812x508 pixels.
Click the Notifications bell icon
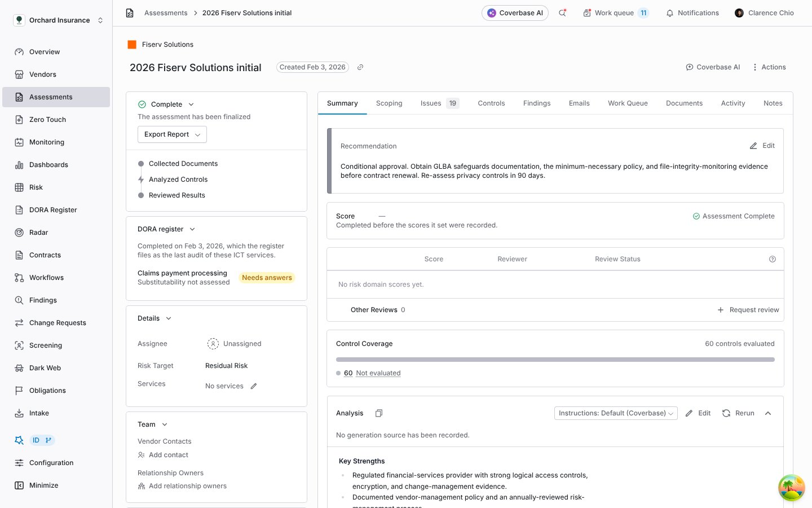tap(670, 13)
